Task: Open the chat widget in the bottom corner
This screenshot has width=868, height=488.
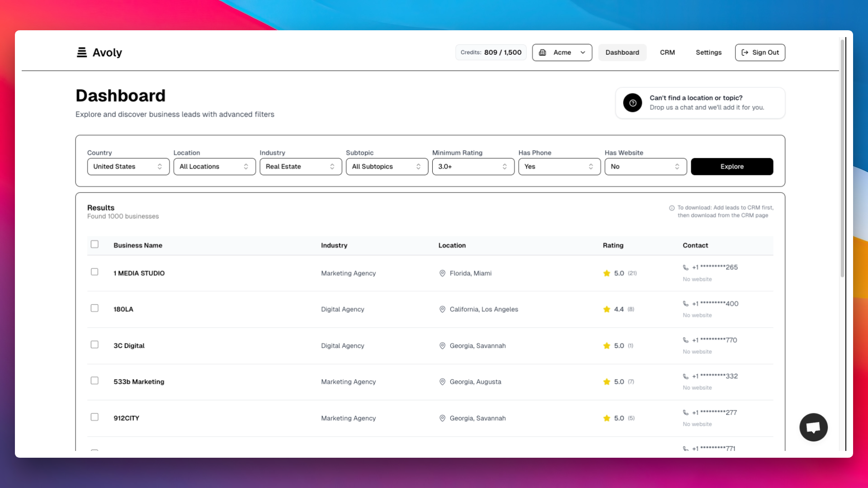Action: click(x=813, y=427)
